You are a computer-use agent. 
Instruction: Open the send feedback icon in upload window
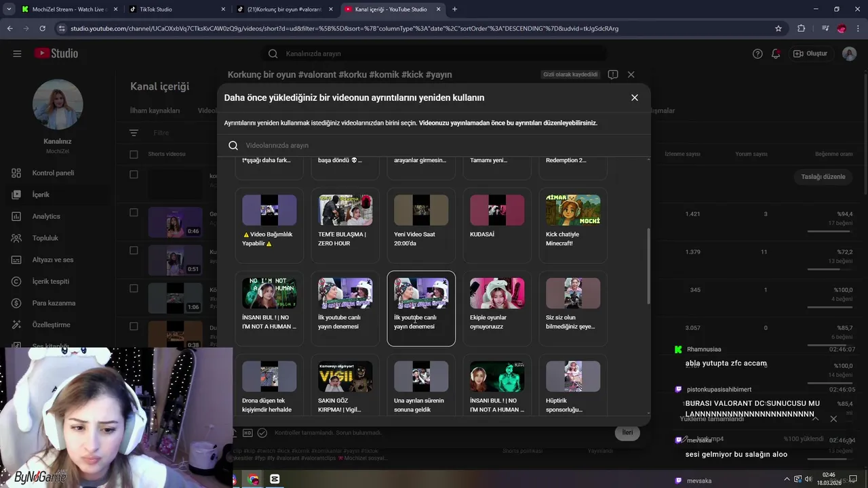pos(613,75)
